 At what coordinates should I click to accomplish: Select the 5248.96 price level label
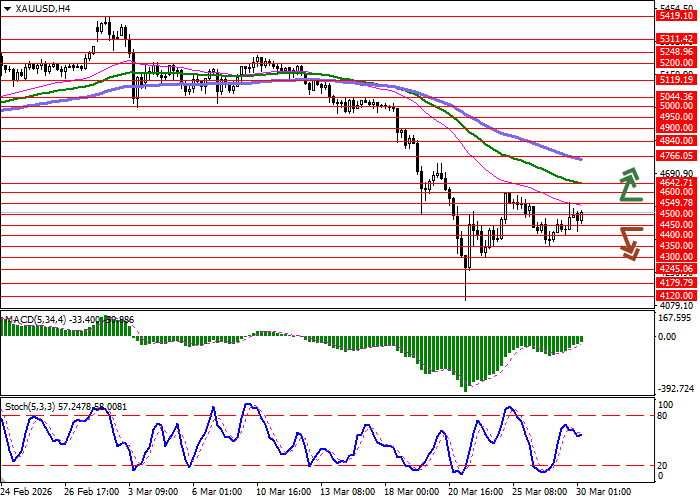click(x=676, y=52)
